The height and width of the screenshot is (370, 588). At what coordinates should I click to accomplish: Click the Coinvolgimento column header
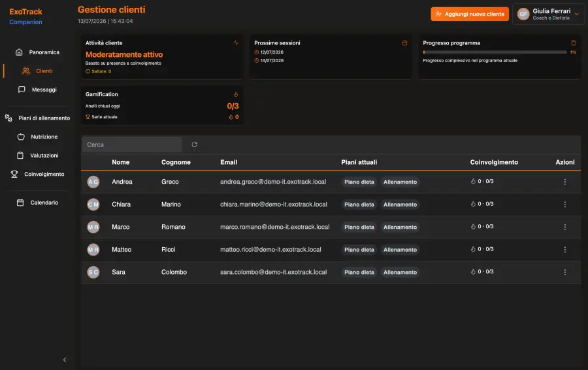[x=494, y=162]
